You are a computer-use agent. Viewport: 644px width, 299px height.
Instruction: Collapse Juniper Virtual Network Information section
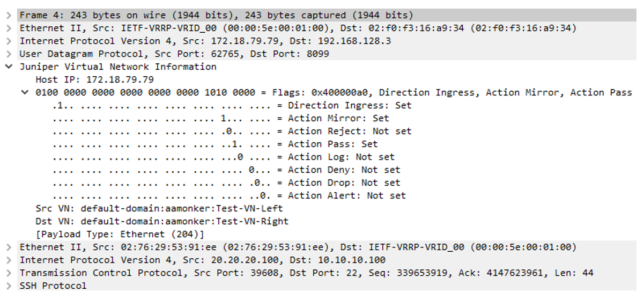tap(9, 67)
